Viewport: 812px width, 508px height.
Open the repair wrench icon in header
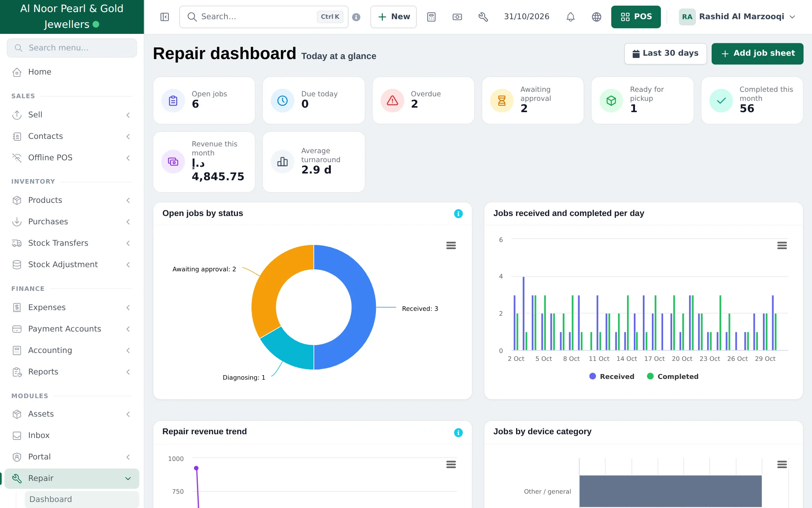(483, 17)
